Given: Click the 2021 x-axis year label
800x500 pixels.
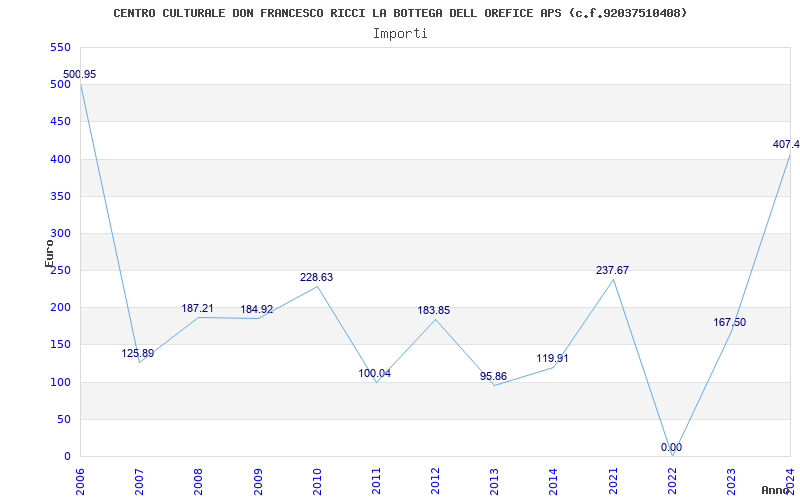Looking at the screenshot, I should [613, 481].
